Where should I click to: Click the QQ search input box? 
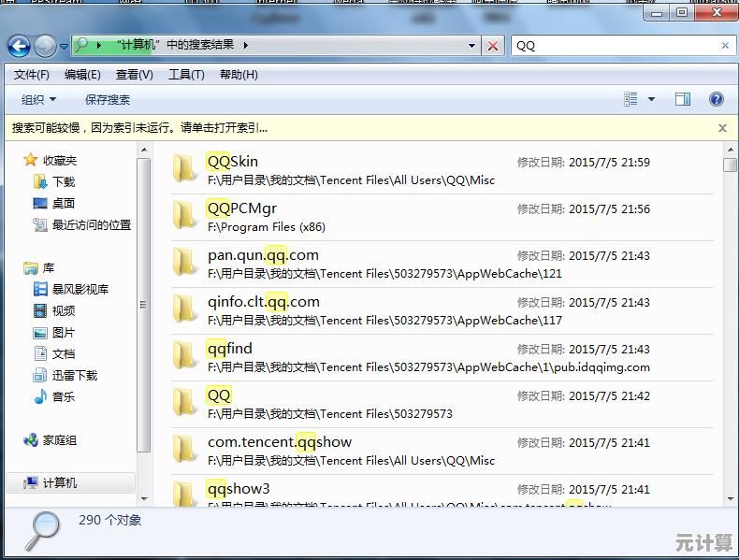[615, 46]
